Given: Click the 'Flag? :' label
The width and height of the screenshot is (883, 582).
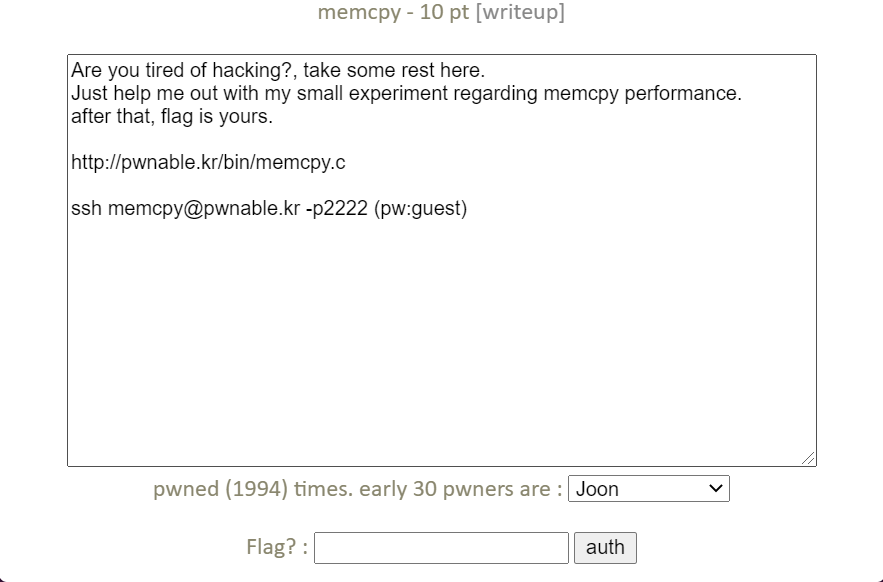Looking at the screenshot, I should pyautogui.click(x=277, y=547).
